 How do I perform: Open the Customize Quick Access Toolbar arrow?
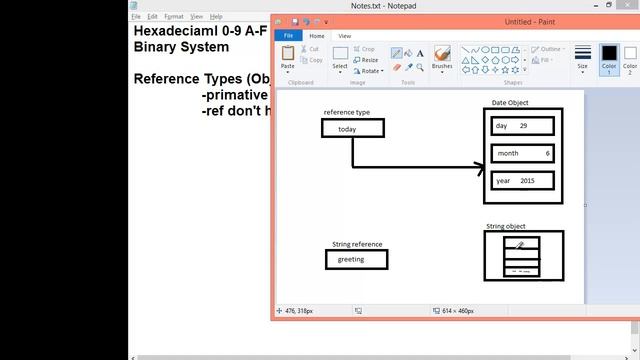[326, 22]
